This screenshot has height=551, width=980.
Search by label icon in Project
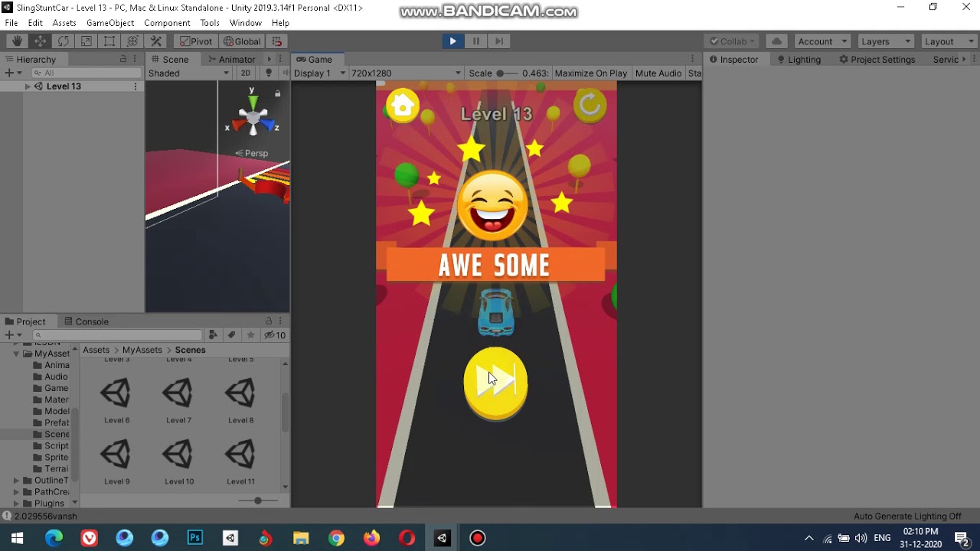231,335
